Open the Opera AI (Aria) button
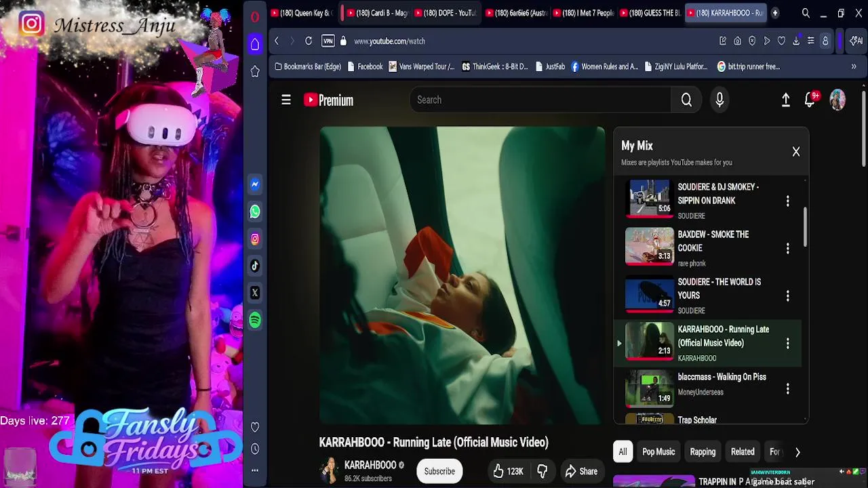Viewport: 868px width, 488px height. (x=857, y=41)
